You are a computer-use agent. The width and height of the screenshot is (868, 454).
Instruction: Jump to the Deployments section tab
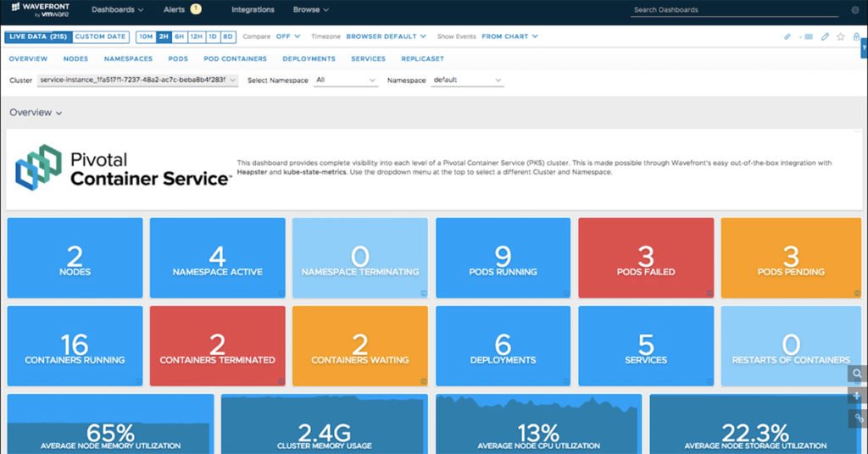click(309, 58)
